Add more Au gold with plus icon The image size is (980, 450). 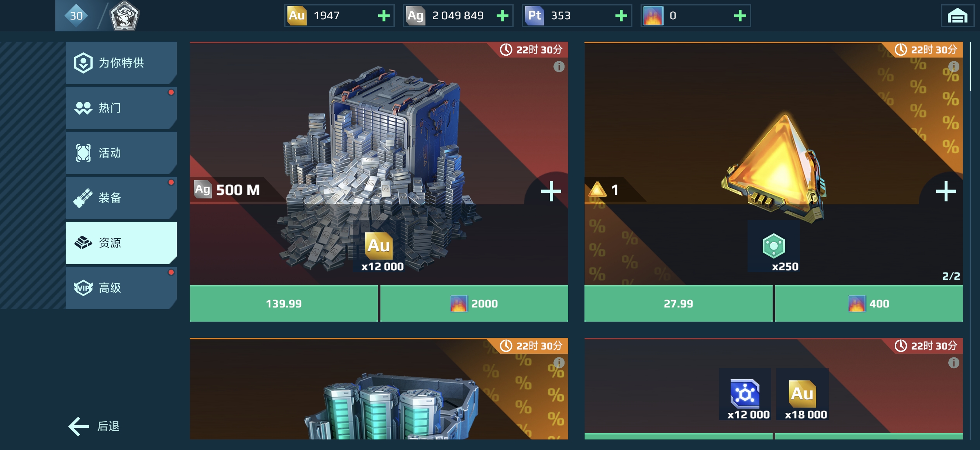(383, 15)
